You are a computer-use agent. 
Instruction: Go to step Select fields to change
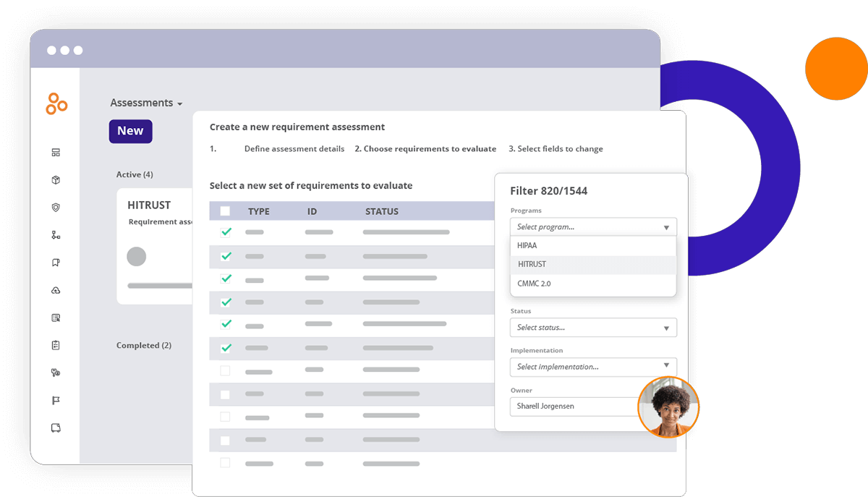556,149
